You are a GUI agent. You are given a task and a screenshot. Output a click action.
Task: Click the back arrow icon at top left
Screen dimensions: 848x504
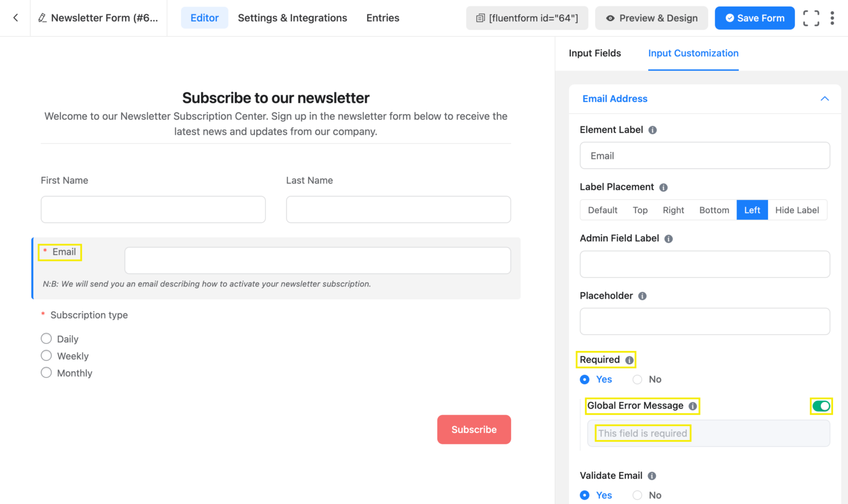point(14,18)
